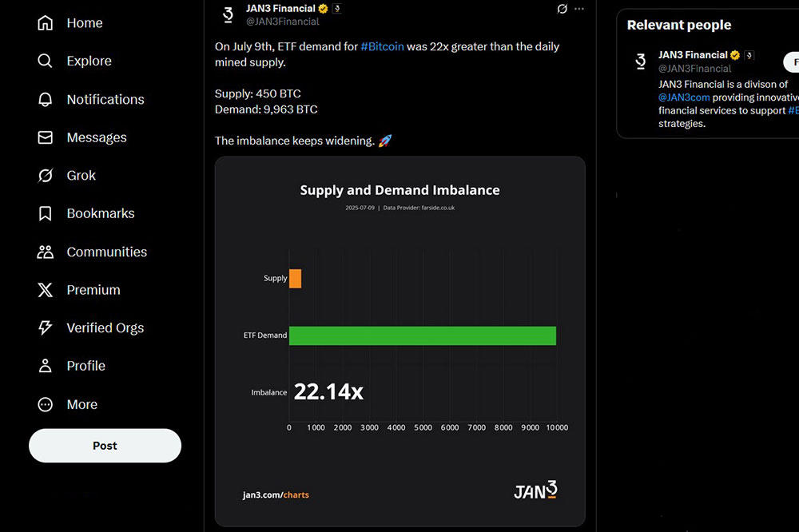Click the Communities people icon
Viewport: 799px width, 532px height.
(x=45, y=252)
